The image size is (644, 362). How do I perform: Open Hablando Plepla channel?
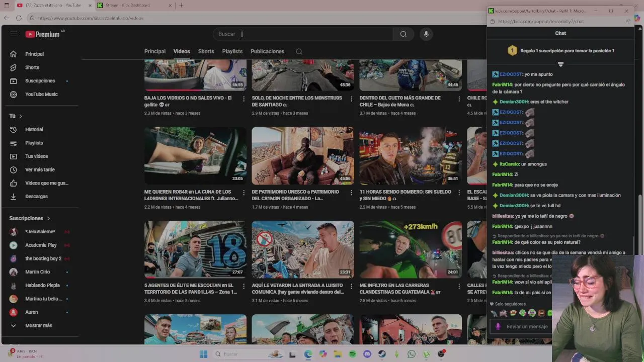tap(41, 285)
